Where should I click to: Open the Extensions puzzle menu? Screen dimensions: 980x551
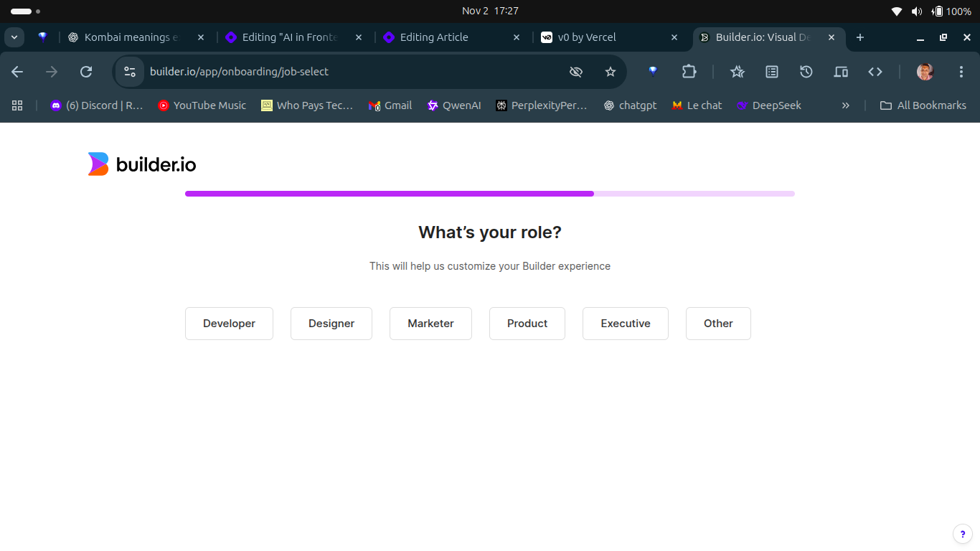[689, 72]
